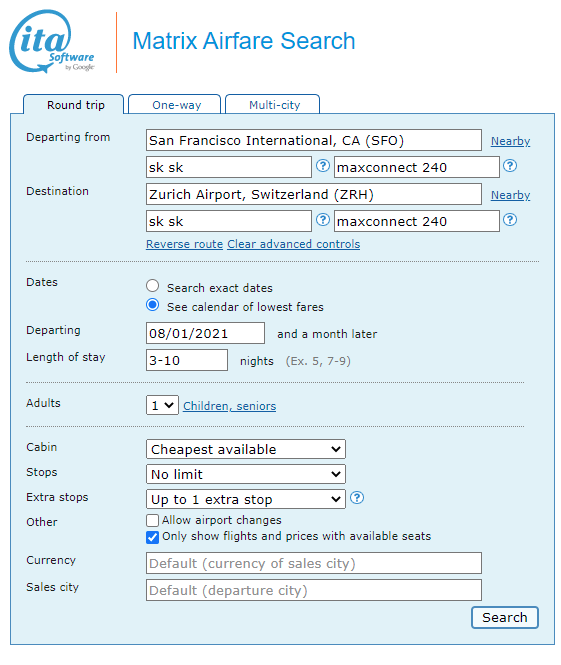Image resolution: width=561 pixels, height=665 pixels.
Task: Select Search exact dates radio button
Action: pyautogui.click(x=153, y=286)
